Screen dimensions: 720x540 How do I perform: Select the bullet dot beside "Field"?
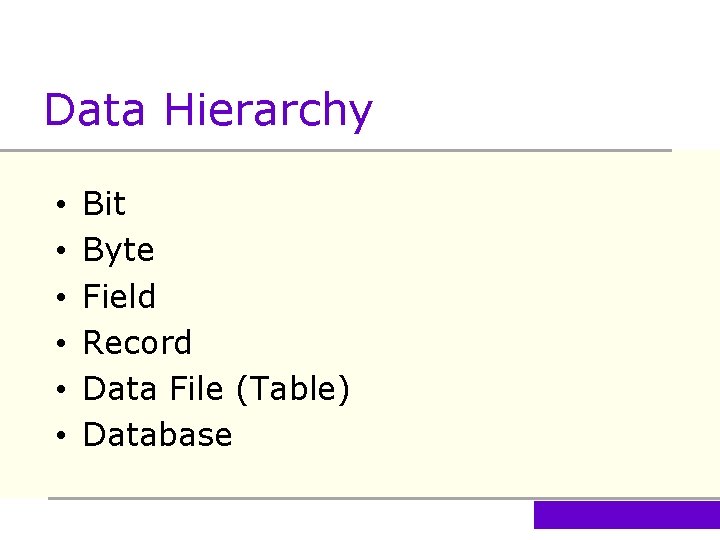[61, 298]
